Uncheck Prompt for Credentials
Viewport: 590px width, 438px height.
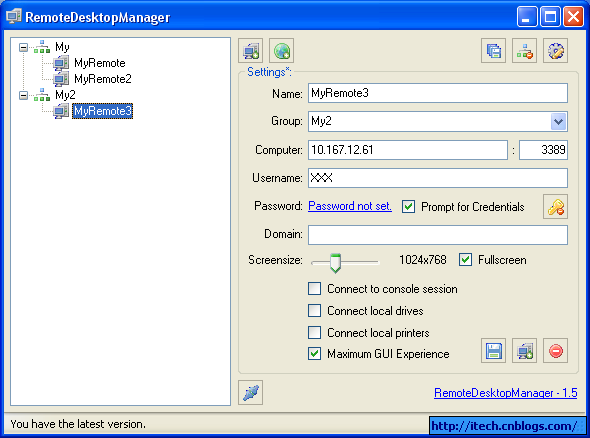point(408,207)
